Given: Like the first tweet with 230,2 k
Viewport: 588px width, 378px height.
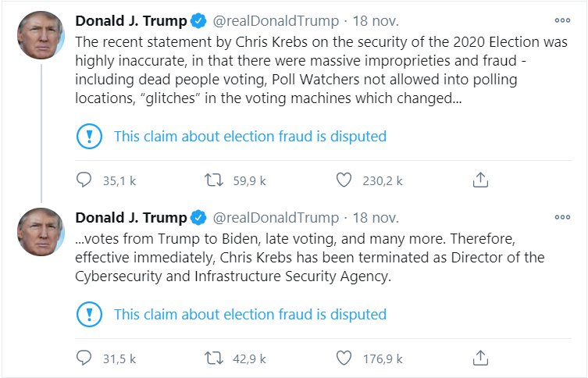Looking at the screenshot, I should pyautogui.click(x=344, y=180).
